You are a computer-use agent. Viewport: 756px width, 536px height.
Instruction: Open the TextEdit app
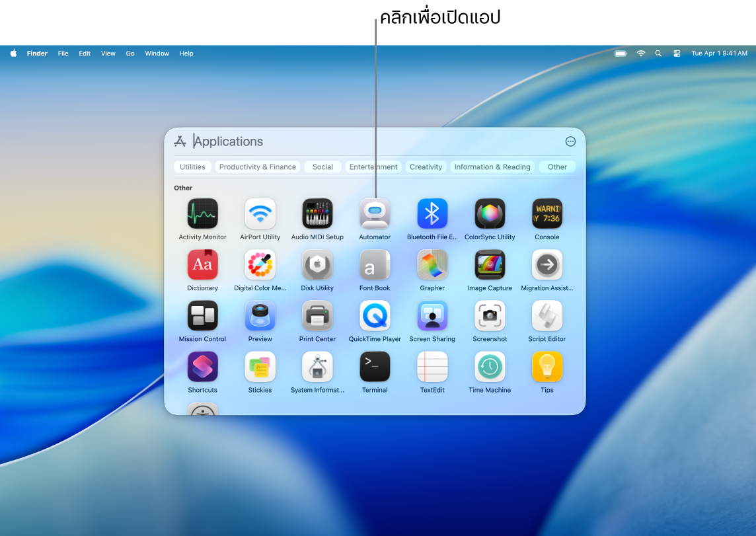432,367
